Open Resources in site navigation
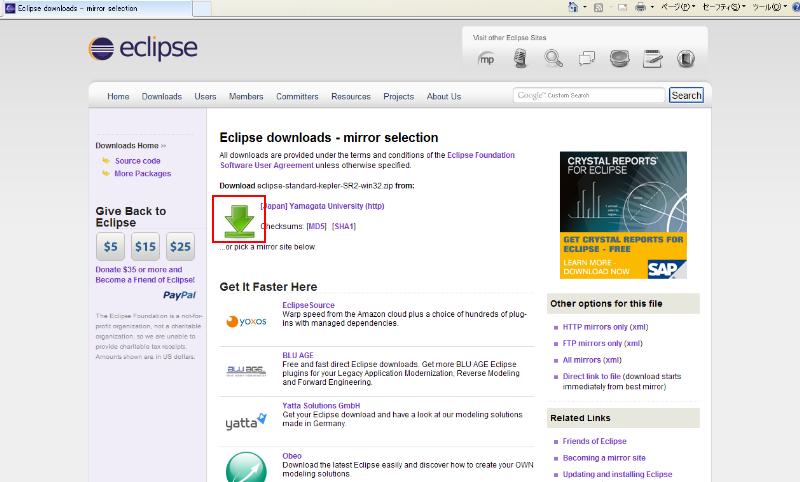This screenshot has height=482, width=800. click(351, 96)
